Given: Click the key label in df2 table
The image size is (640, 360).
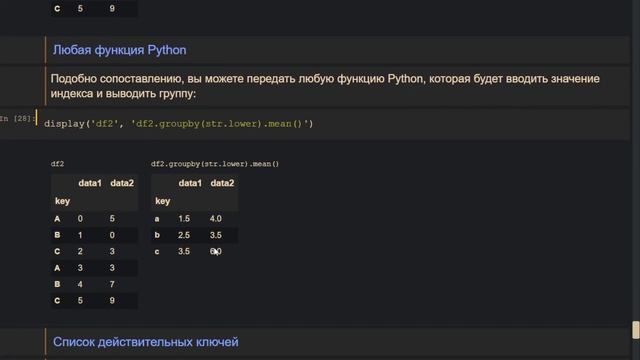Looking at the screenshot, I should 62,201.
